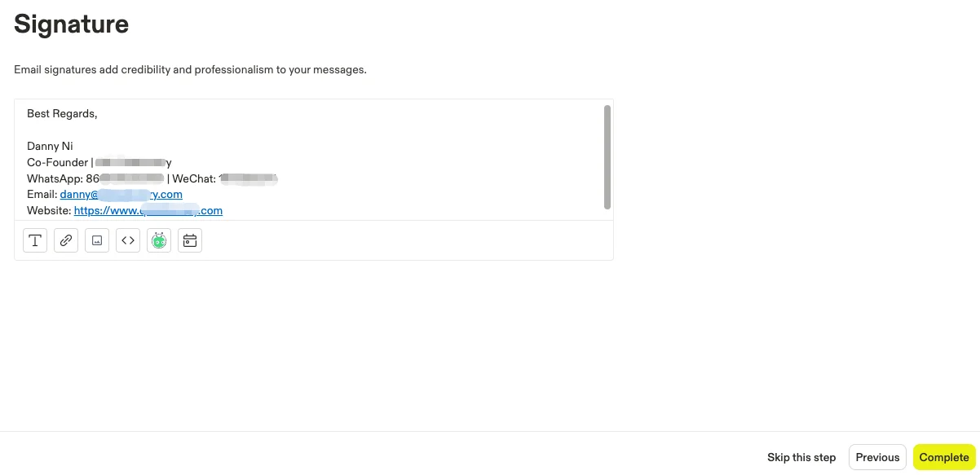980x475 pixels.
Task: Place cursor on the Danny Ni name line
Action: (50, 146)
